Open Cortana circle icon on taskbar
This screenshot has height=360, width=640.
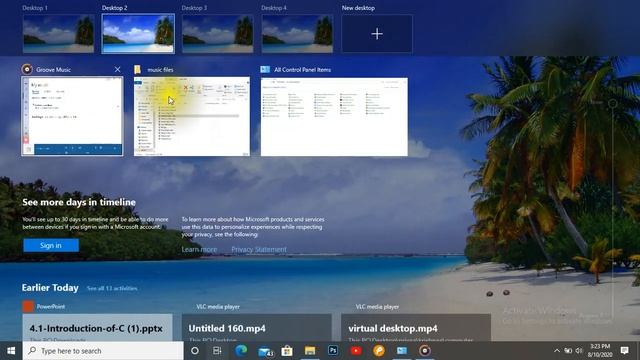click(195, 351)
